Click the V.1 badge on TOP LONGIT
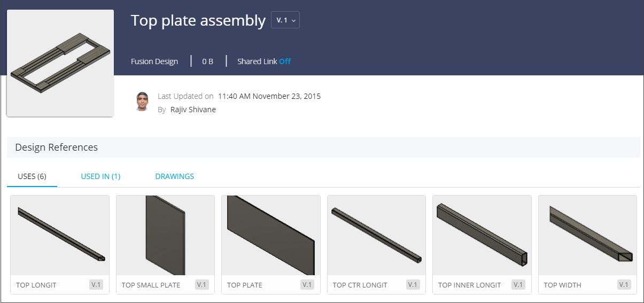 (96, 285)
